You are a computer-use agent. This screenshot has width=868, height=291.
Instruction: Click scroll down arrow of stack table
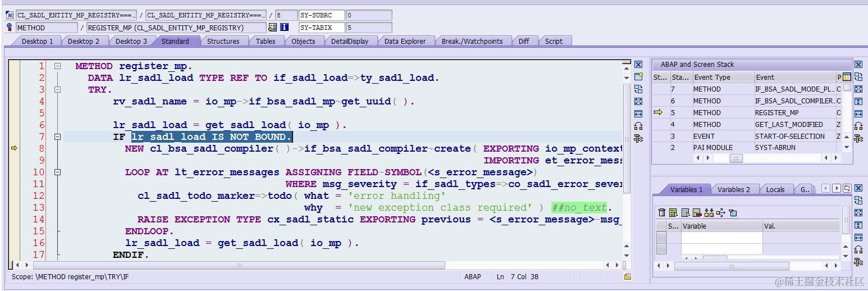pyautogui.click(x=847, y=147)
